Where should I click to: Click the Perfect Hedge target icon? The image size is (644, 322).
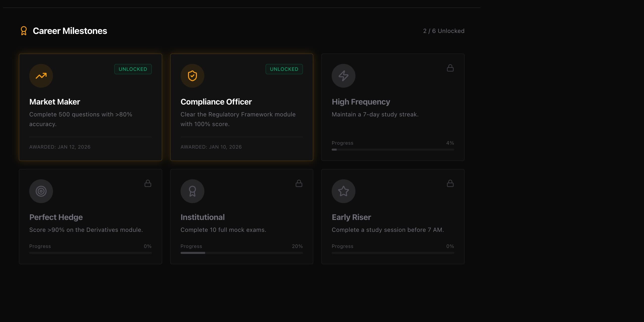(x=41, y=191)
